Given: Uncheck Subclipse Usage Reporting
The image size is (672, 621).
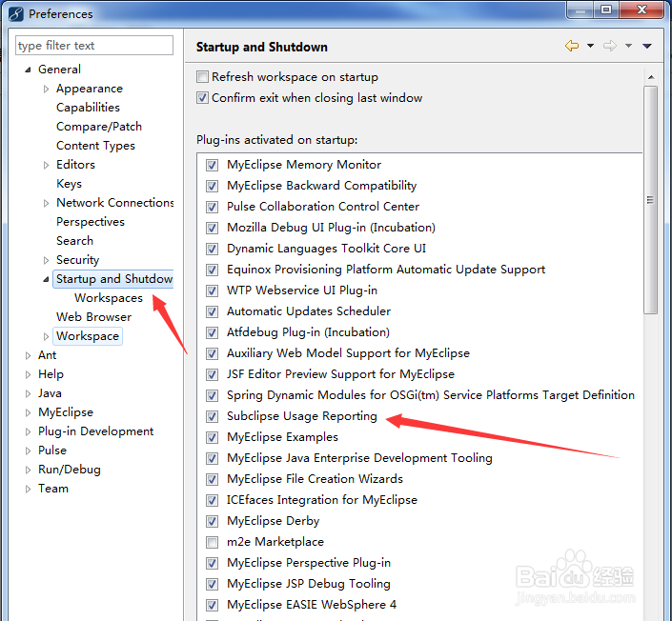Looking at the screenshot, I should click(x=212, y=416).
